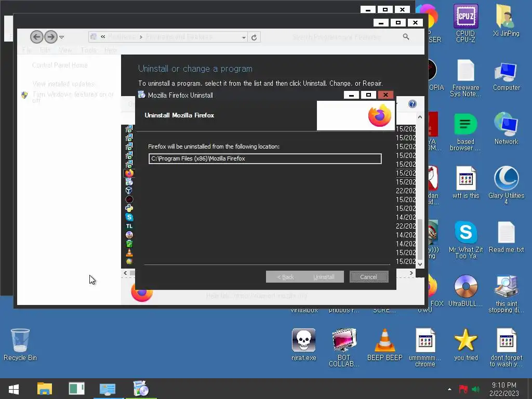Select the Computer desktop icon
The width and height of the screenshot is (532, 399).
(506, 76)
